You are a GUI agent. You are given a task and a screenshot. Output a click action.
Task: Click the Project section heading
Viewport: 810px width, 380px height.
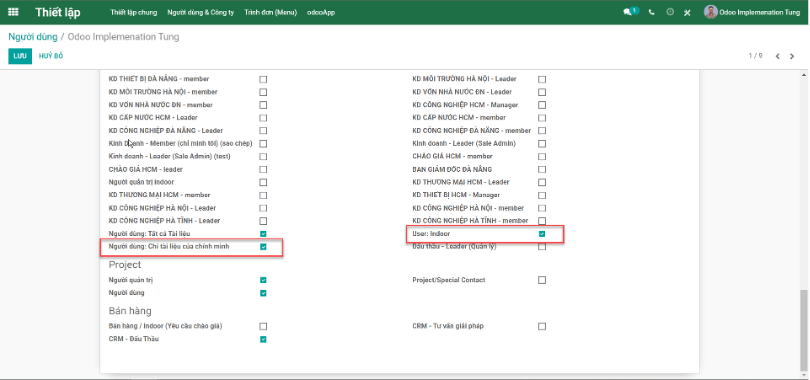point(124,265)
